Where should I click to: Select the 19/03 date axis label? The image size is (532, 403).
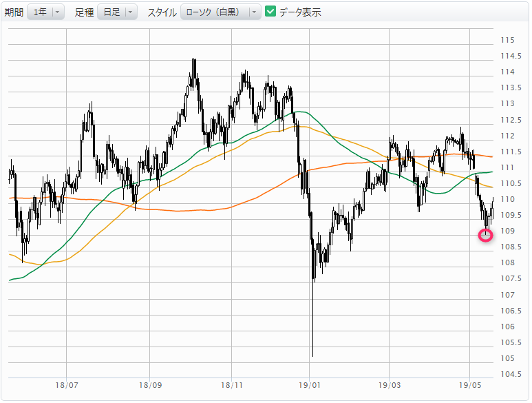[390, 385]
